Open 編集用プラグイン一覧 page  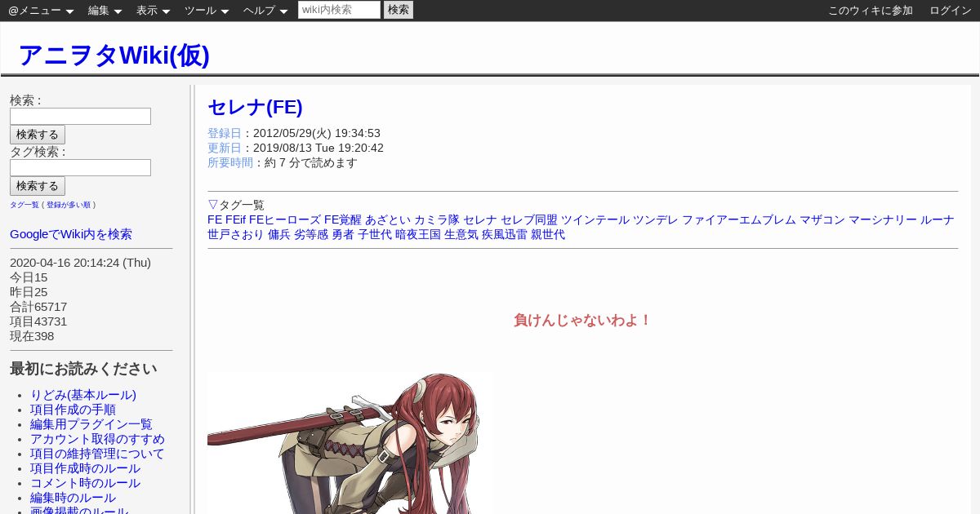pos(91,424)
